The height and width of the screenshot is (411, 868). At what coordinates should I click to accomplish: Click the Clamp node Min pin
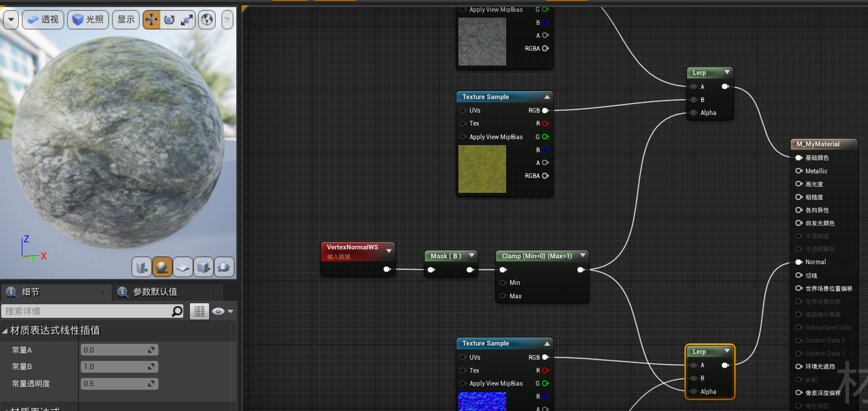pyautogui.click(x=503, y=282)
